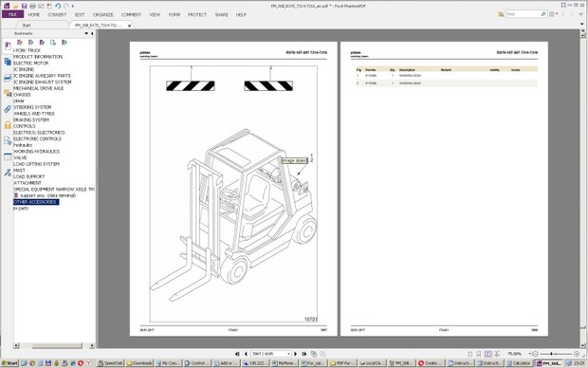Open the zoom percentage dropdown
Viewport: 588px width, 368px height.
[529, 354]
